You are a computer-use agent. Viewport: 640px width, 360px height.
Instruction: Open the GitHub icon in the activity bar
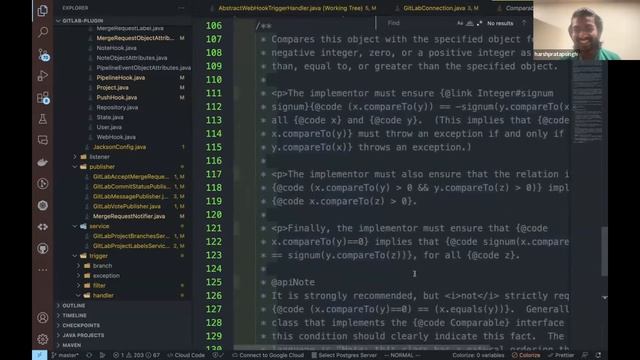42,248
